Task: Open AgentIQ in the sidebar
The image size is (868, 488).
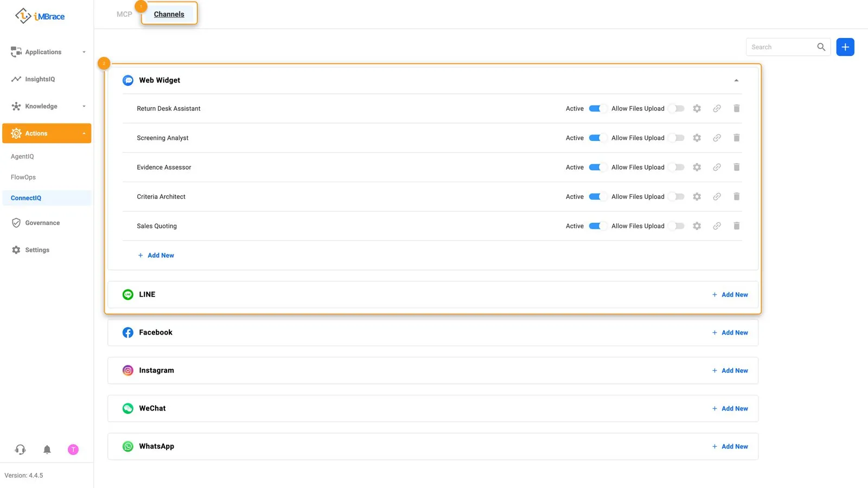Action: click(x=22, y=157)
